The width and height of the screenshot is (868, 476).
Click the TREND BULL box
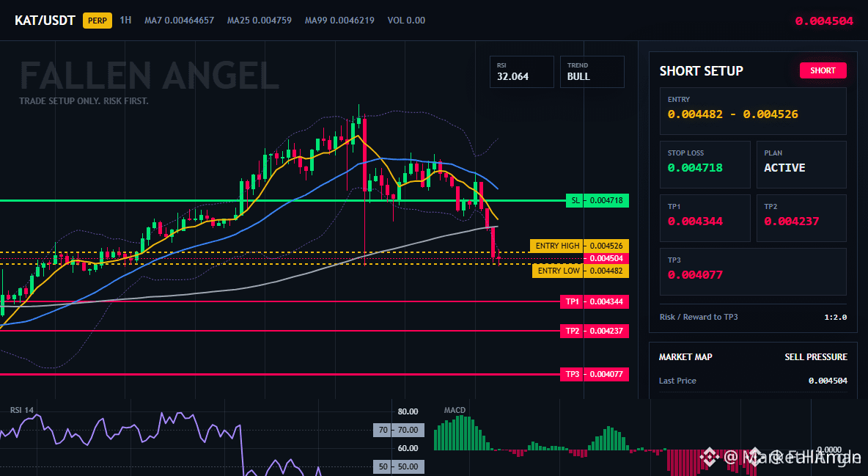(592, 71)
